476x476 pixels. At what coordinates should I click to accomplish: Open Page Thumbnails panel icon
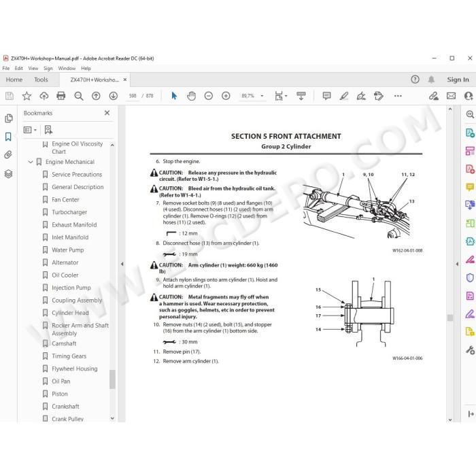[x=8, y=118]
